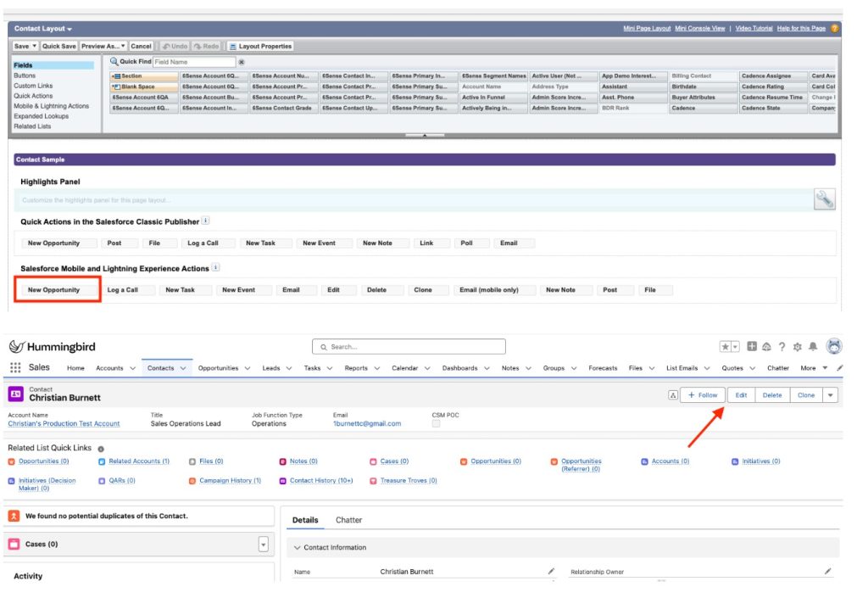Switch to the Chatter tab
The width and height of the screenshot is (868, 598).
[348, 520]
